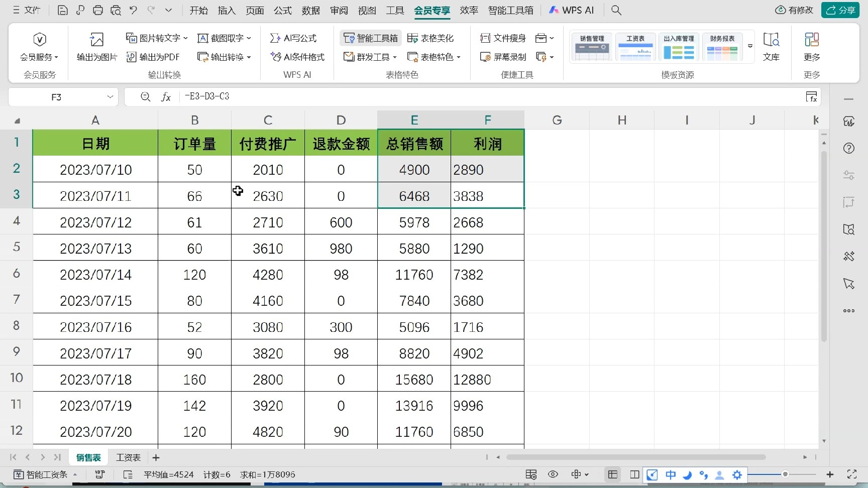This screenshot has height=488, width=868.
Task: Expand template gallery more arrow
Action: 750,46
